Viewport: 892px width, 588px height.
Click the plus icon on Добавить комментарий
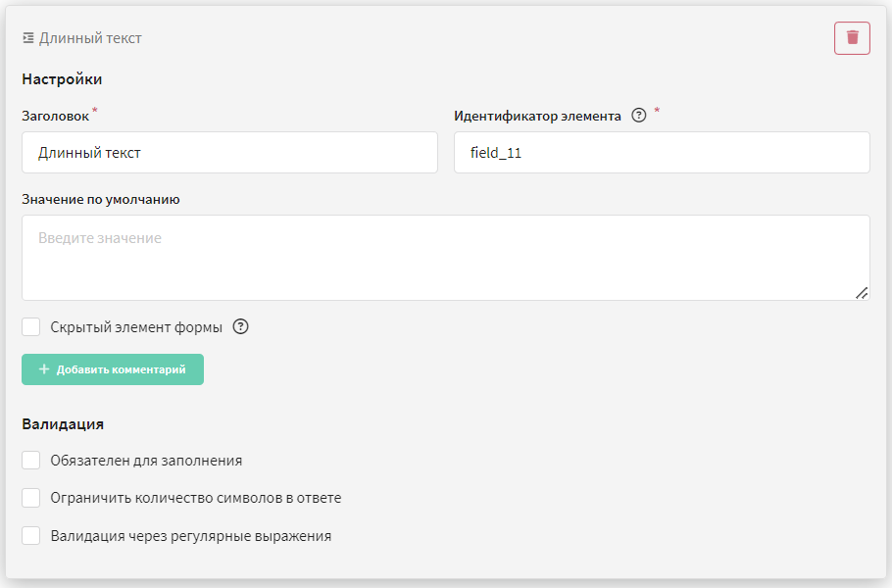[x=44, y=369]
